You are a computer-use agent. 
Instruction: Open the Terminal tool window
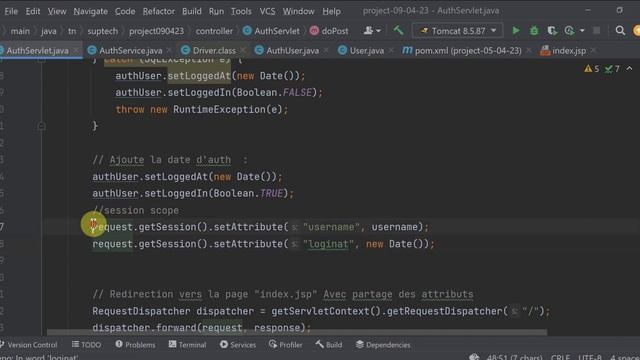click(x=187, y=345)
